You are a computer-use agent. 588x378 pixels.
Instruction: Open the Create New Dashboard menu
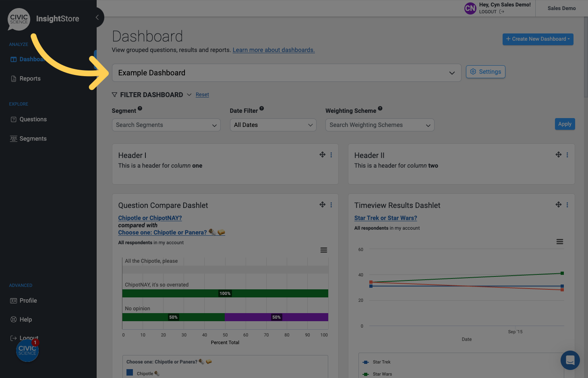[538, 39]
